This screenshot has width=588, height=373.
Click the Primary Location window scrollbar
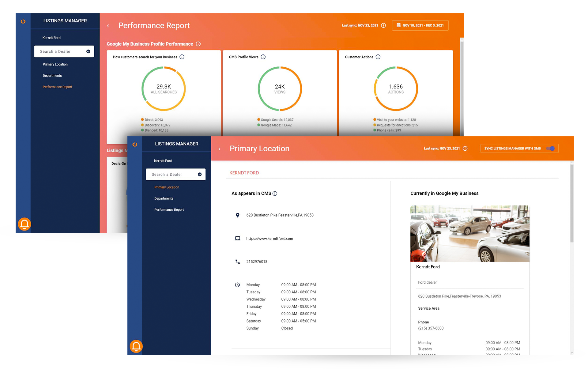pos(572,204)
